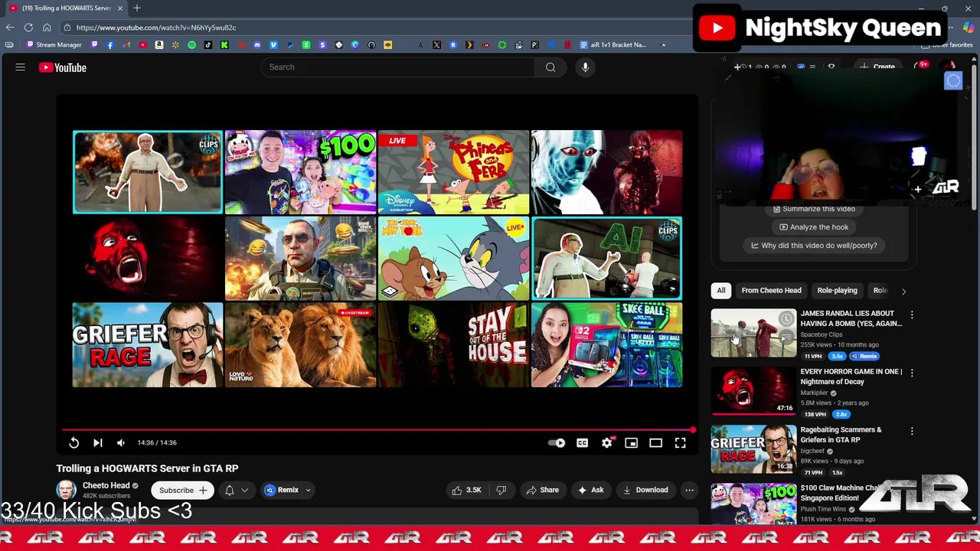Go back in browser

pyautogui.click(x=10, y=28)
